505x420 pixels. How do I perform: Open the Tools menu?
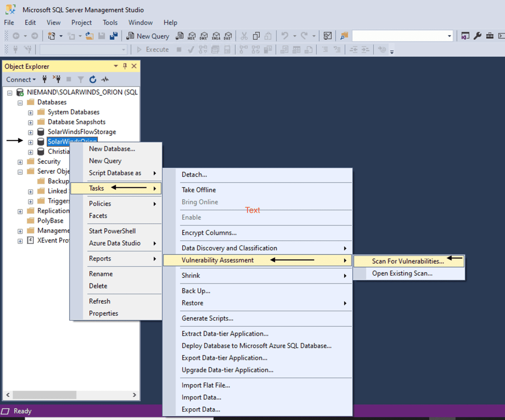click(110, 22)
